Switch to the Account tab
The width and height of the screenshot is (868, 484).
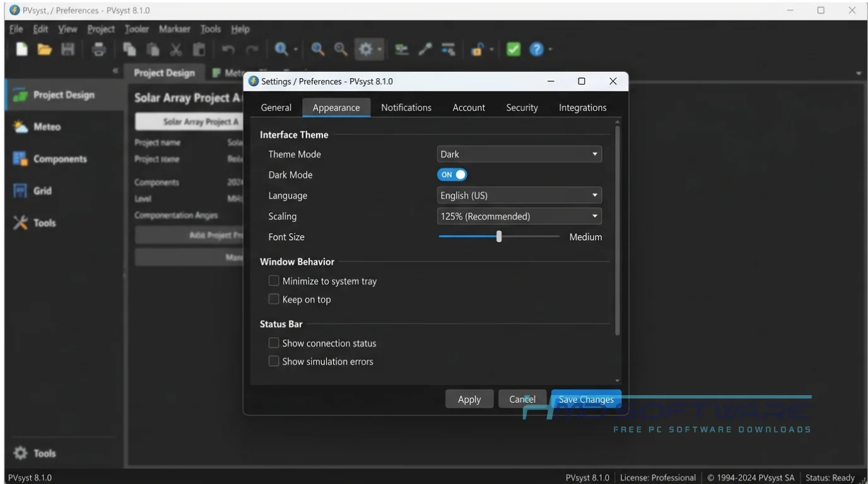click(469, 108)
